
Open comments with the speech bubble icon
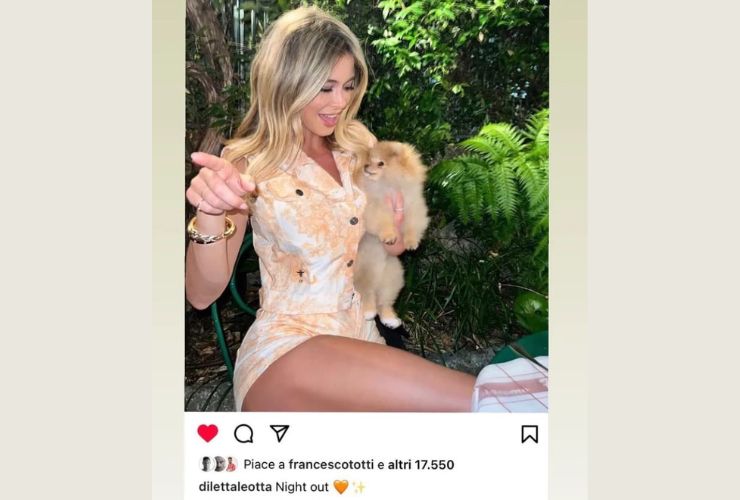(244, 433)
